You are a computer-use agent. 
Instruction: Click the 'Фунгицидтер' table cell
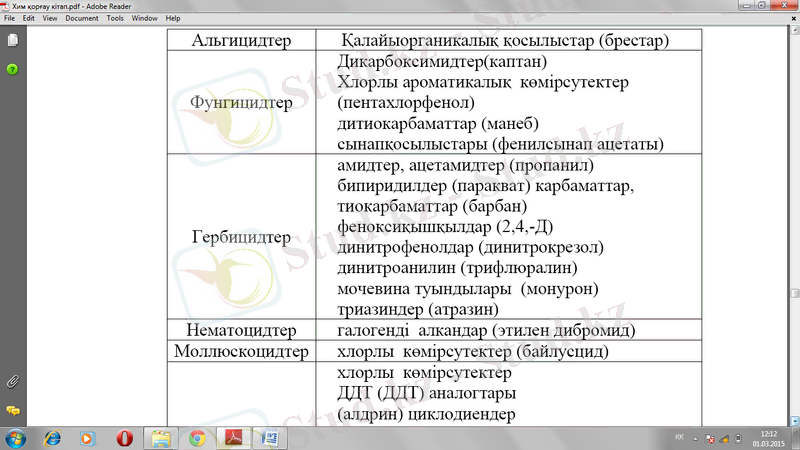point(241,102)
